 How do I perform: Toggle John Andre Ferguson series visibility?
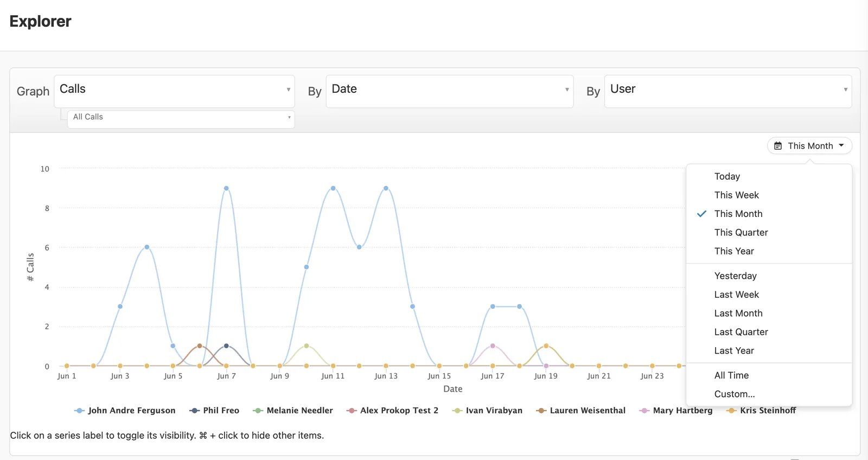tap(125, 411)
